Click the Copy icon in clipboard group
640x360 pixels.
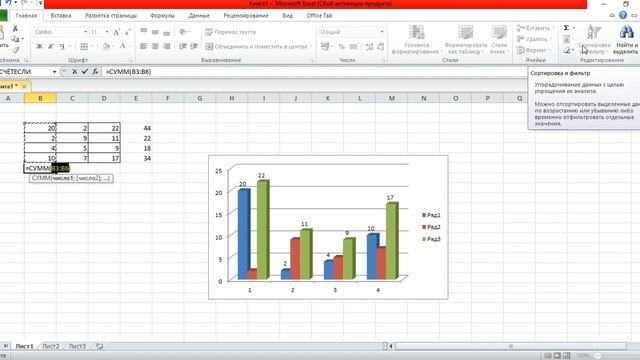(16, 39)
